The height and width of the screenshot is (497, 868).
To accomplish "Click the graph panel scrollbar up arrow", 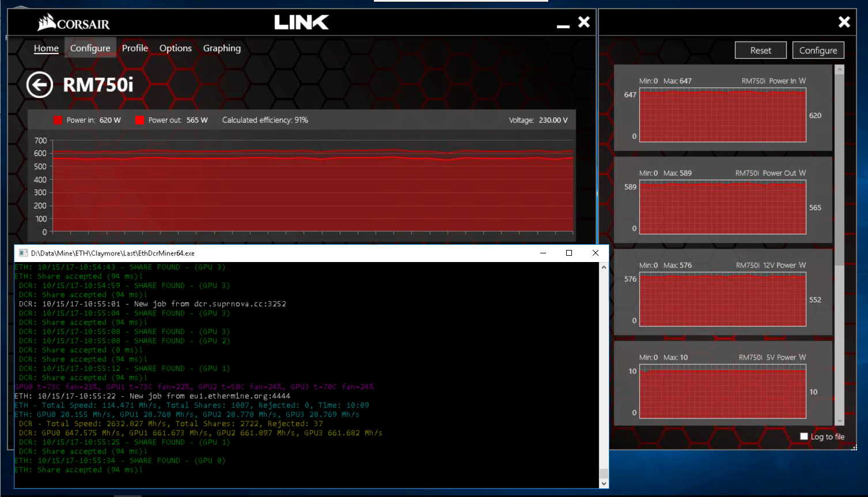I will (x=840, y=70).
